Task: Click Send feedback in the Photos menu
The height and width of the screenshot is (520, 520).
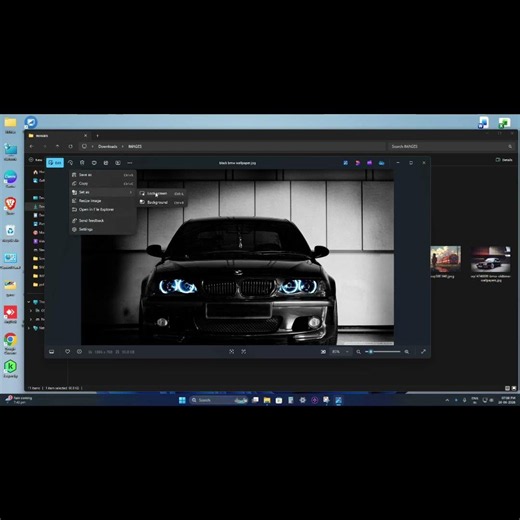Action: (x=103, y=220)
